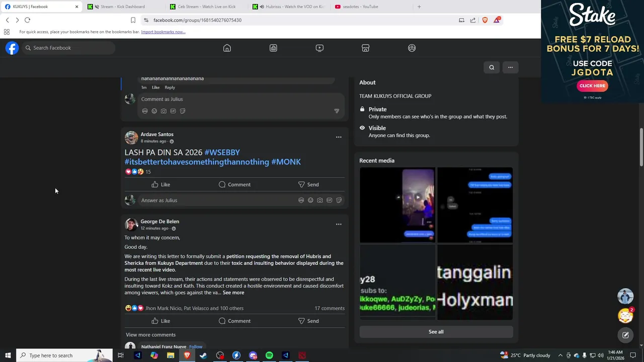Open Brave Shields lion icon
Image resolution: width=644 pixels, height=362 pixels.
(485, 20)
